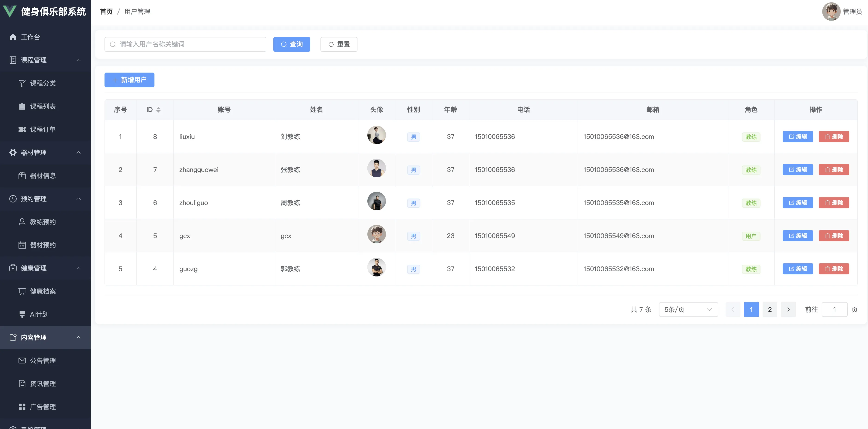Viewport: 868px width, 429px height.
Task: Open the AI计划 brush icon item
Action: [x=22, y=314]
